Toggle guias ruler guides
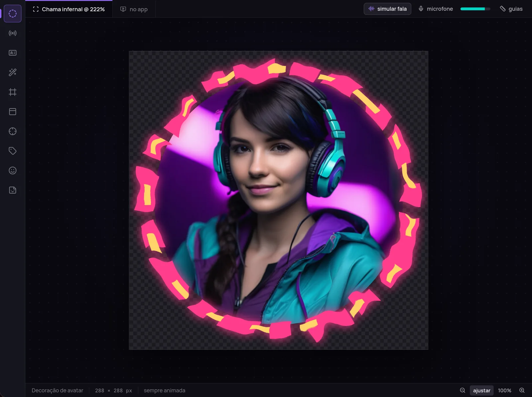This screenshot has width=532, height=397. (x=511, y=9)
